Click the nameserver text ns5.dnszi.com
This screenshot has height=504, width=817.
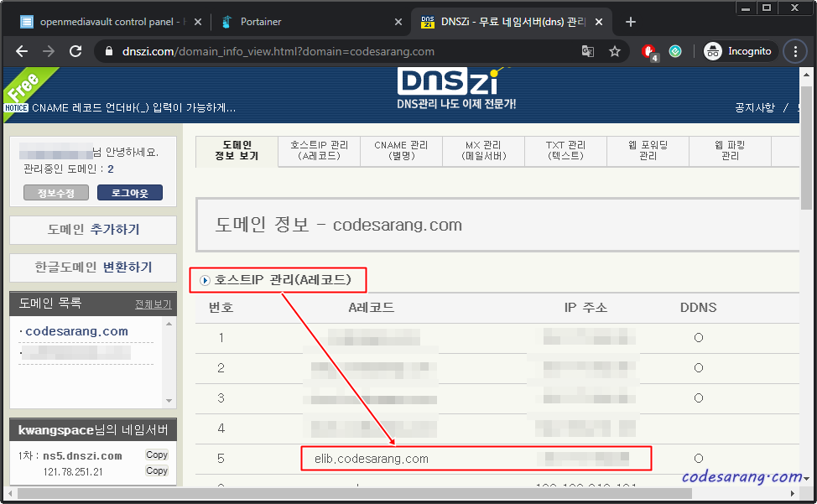coord(82,455)
